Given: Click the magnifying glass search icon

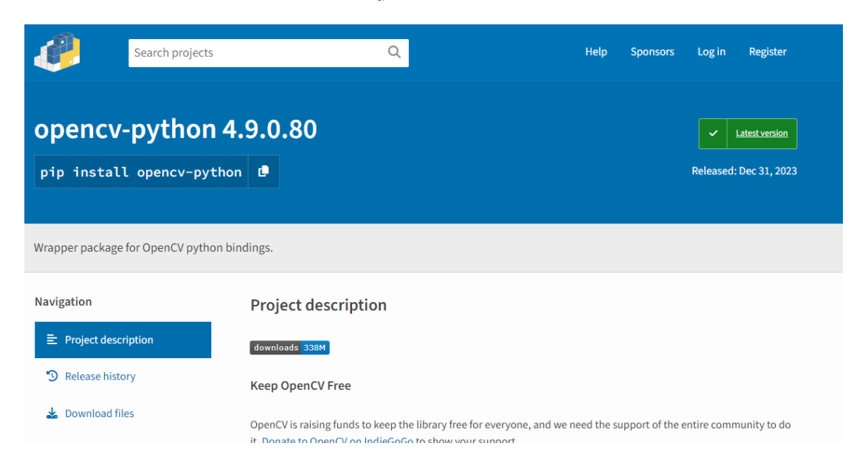Looking at the screenshot, I should tap(394, 52).
